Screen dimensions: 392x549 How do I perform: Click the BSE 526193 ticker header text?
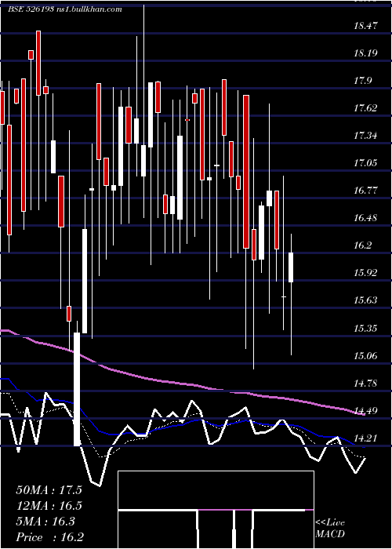pos(65,9)
